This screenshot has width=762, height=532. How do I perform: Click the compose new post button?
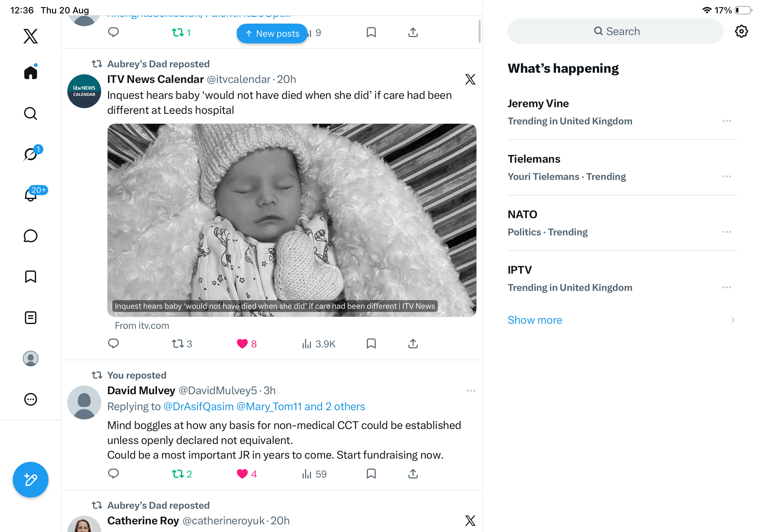31,480
